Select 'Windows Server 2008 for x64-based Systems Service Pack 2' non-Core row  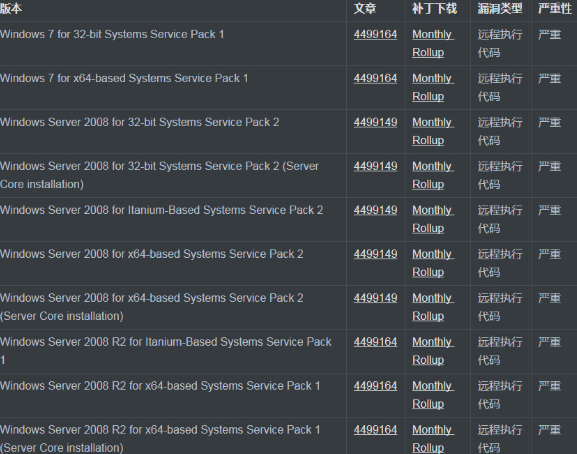[152, 254]
